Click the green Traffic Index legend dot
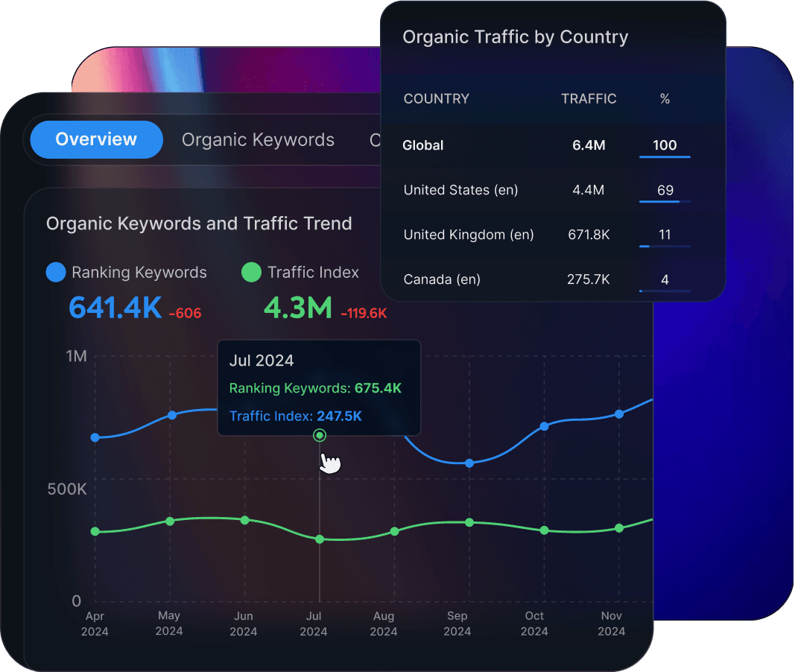This screenshot has height=672, width=795. click(251, 272)
